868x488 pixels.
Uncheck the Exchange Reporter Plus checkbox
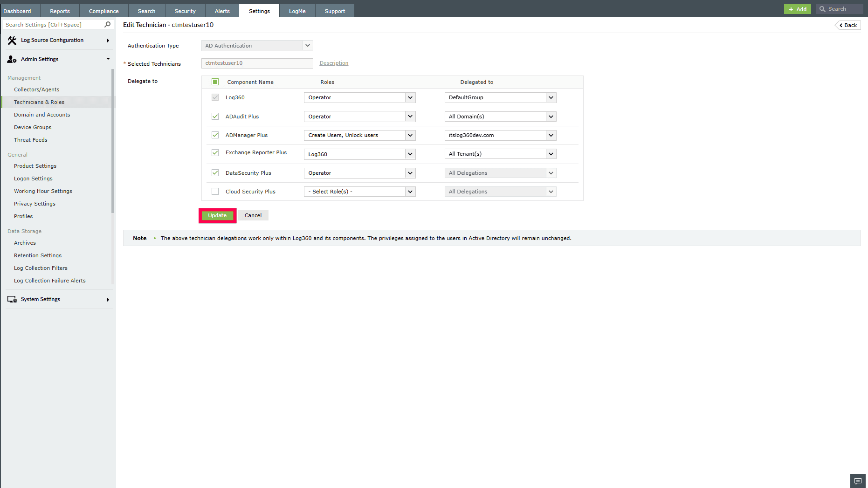[x=215, y=153]
